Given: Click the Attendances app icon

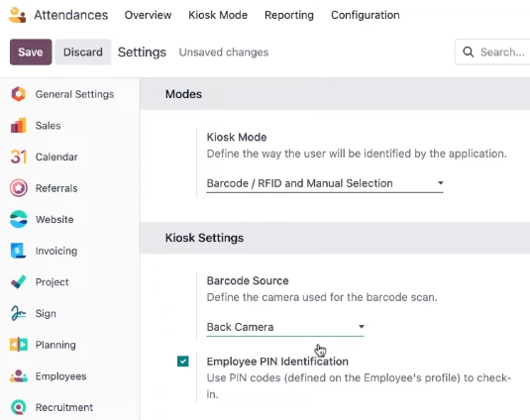Looking at the screenshot, I should 17,15.
